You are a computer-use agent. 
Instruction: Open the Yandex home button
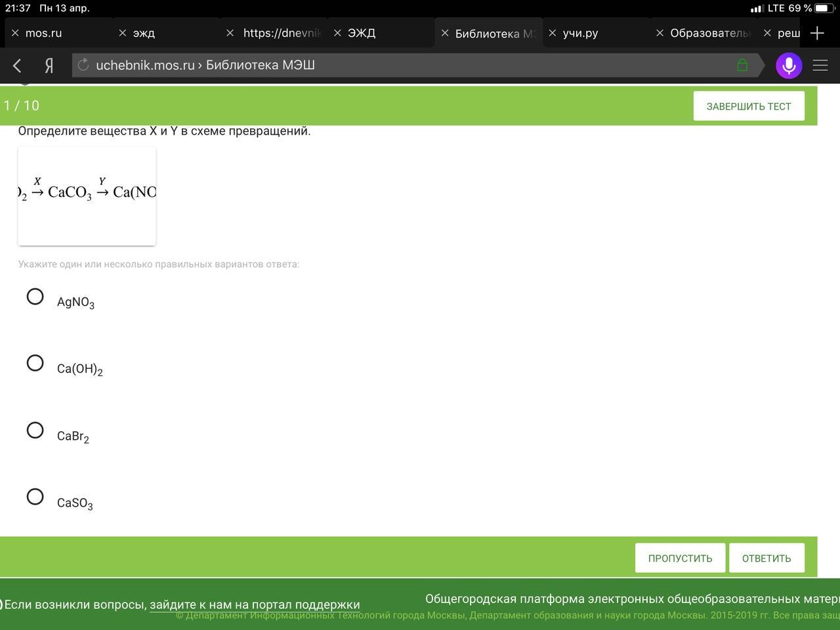click(49, 66)
